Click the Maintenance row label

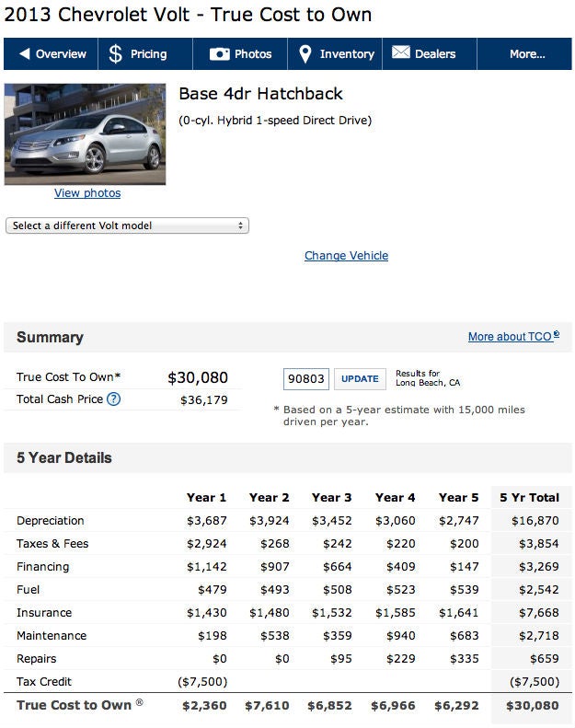(52, 636)
